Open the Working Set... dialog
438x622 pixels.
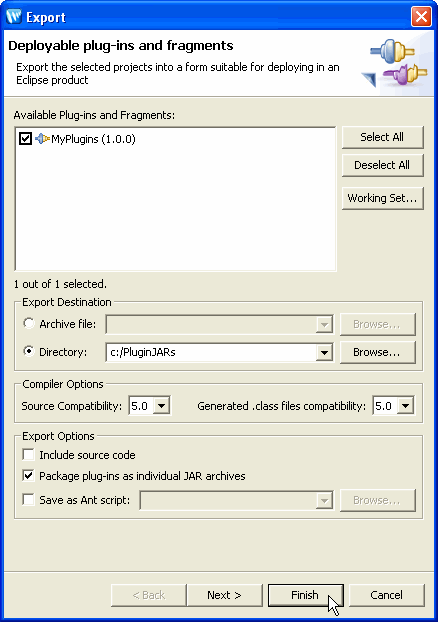point(382,198)
